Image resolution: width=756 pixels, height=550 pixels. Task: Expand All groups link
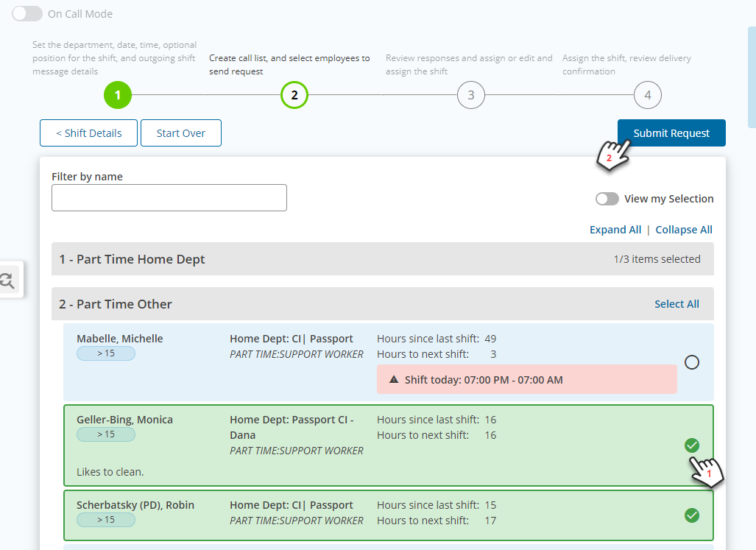[x=615, y=230]
